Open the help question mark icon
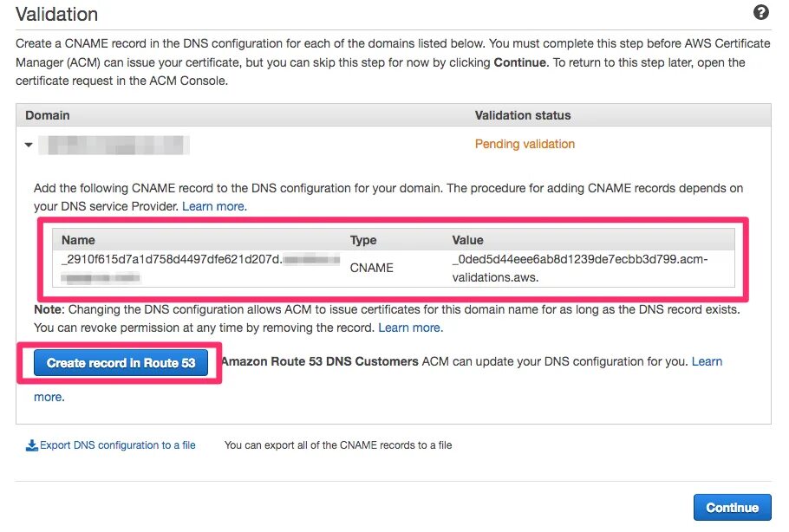 pos(761,12)
